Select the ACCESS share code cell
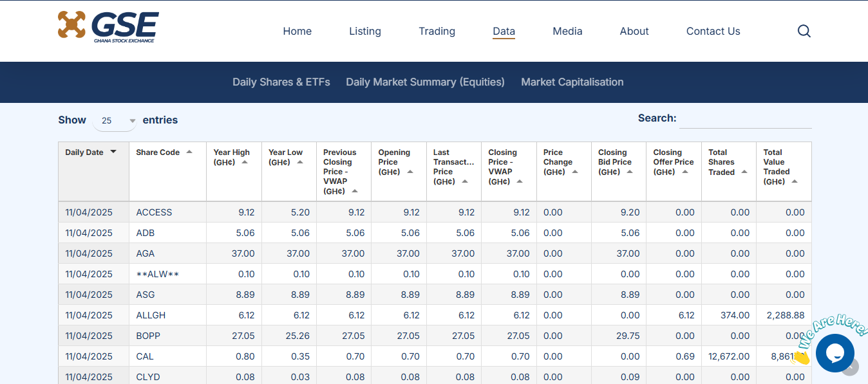 tap(167, 212)
